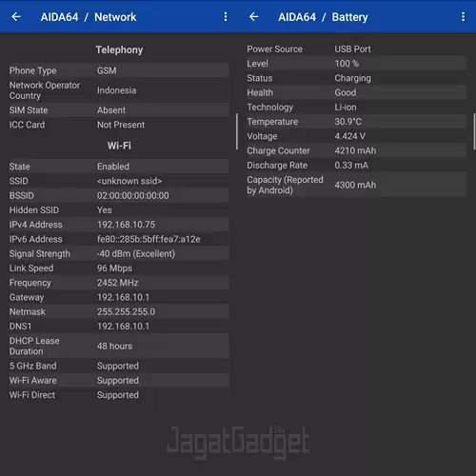
Task: Select the Phone Type GSM row
Action: [119, 70]
